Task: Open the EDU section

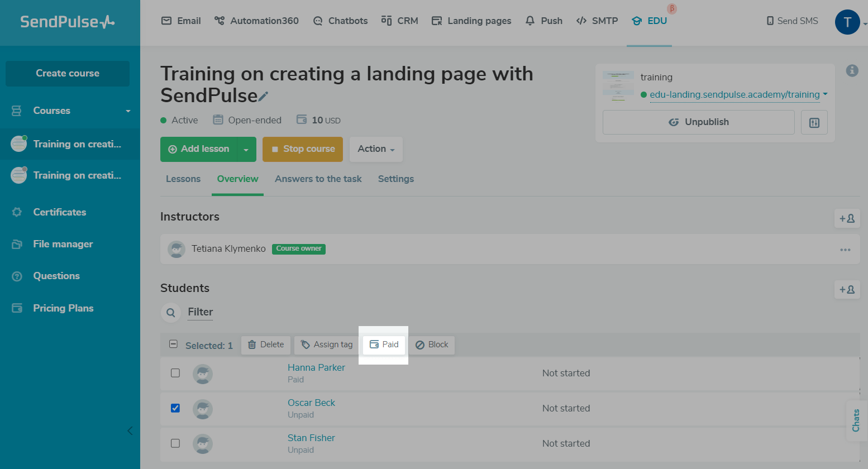Action: point(649,21)
